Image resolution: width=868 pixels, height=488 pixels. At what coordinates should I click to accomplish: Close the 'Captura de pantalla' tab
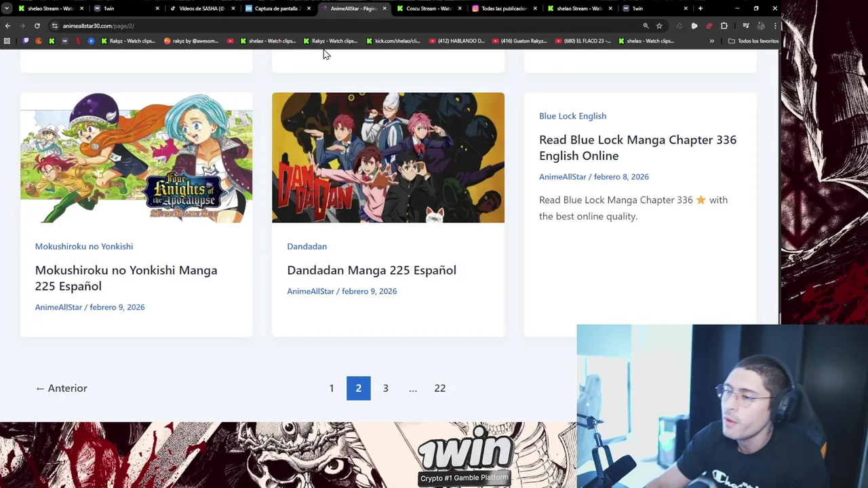point(309,8)
